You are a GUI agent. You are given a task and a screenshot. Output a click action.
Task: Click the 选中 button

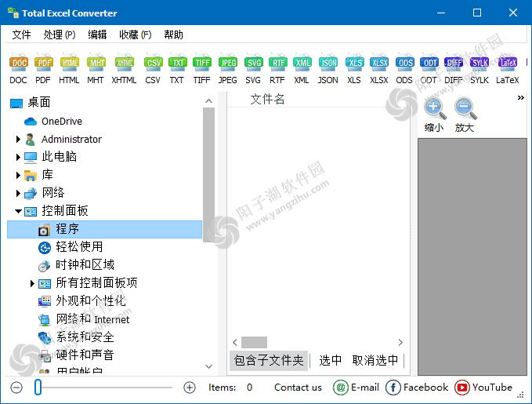coord(330,361)
